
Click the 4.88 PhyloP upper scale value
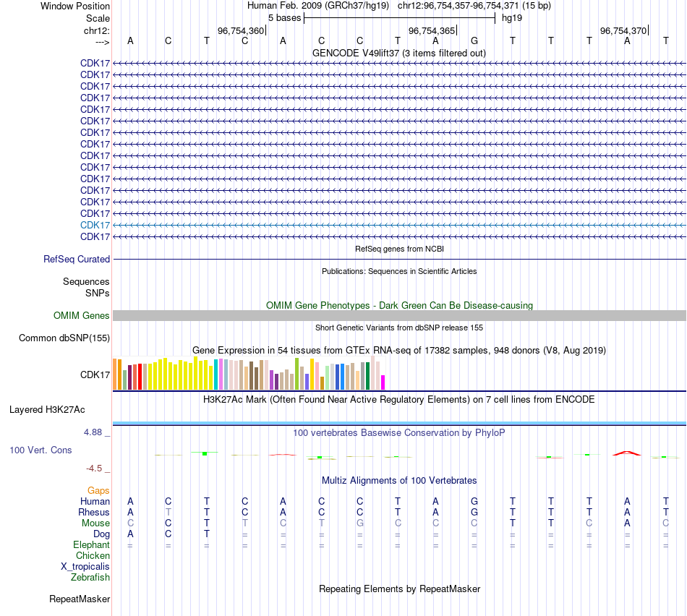tap(93, 432)
